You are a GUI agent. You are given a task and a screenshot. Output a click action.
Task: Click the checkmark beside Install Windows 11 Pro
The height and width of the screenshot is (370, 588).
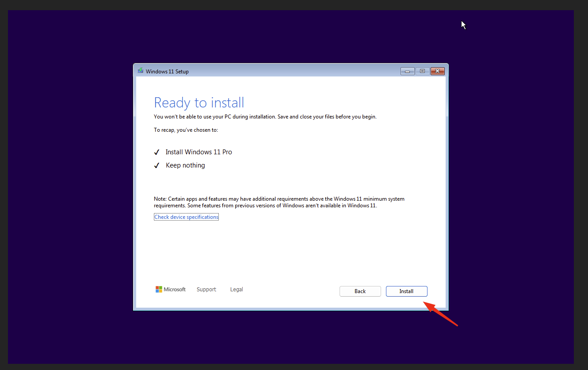click(x=157, y=152)
